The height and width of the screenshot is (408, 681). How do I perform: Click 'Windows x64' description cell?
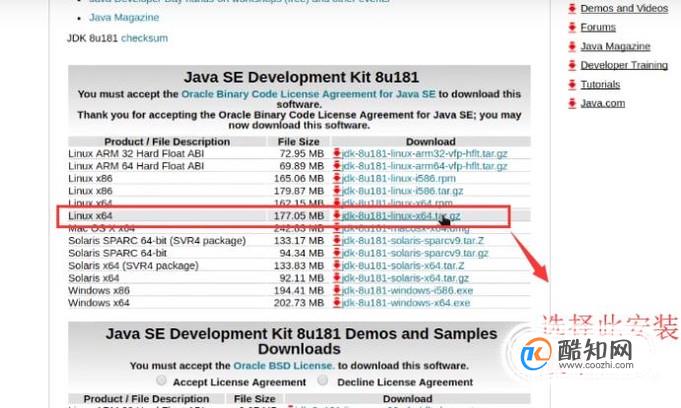99,303
